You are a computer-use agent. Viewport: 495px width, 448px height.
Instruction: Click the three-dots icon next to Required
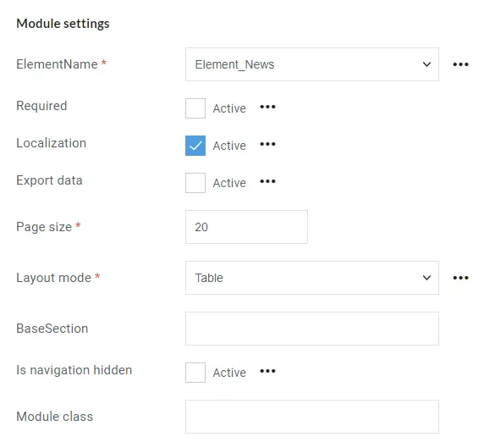(267, 107)
